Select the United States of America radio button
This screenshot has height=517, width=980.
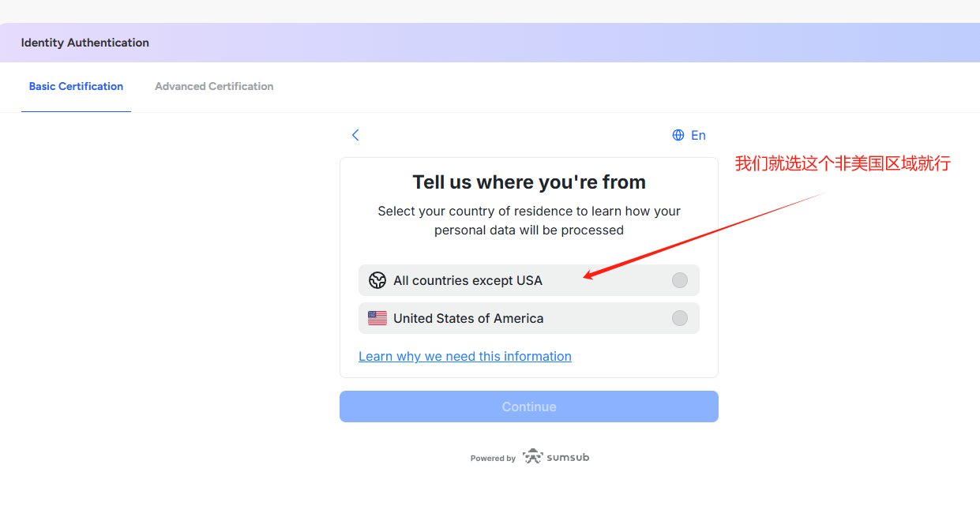click(679, 318)
